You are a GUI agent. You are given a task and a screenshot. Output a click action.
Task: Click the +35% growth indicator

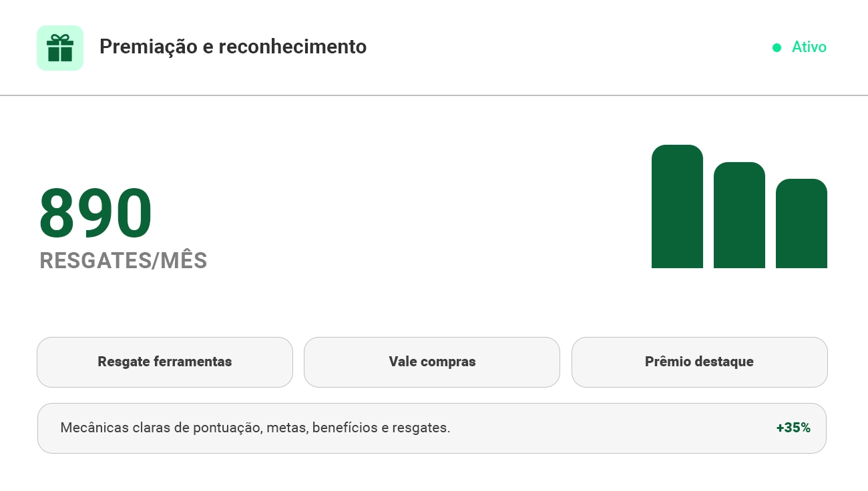click(x=793, y=428)
